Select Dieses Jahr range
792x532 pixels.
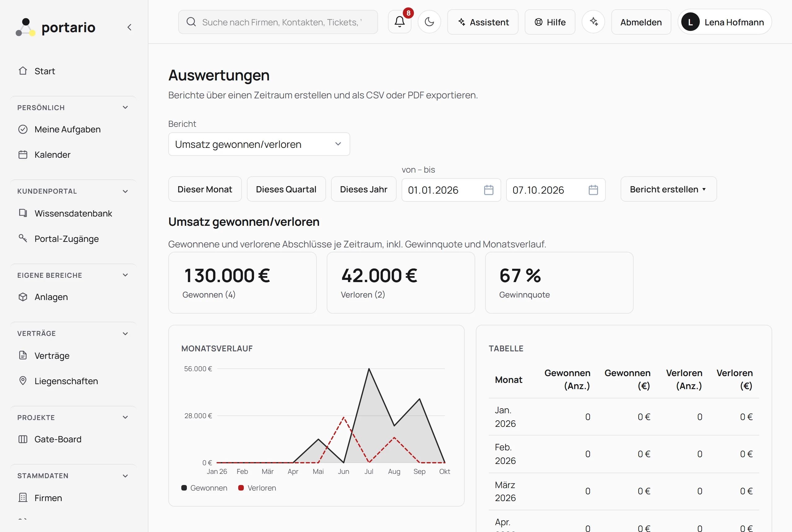click(364, 189)
